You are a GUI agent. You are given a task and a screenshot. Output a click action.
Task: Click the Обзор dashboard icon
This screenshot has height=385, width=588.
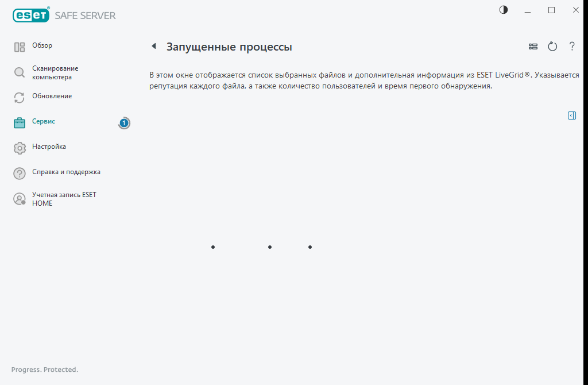coord(20,47)
